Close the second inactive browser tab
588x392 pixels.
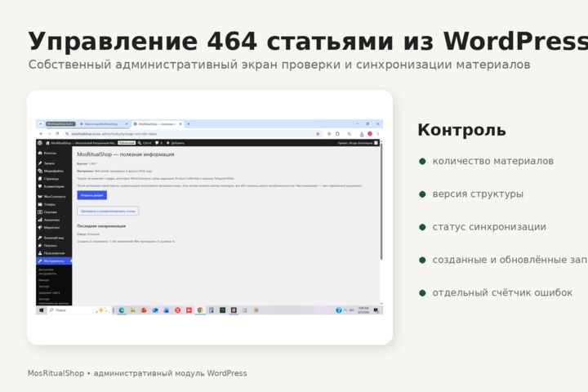(127, 124)
